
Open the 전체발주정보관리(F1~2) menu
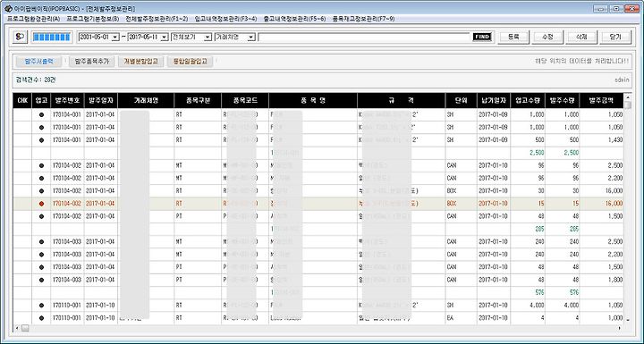pos(157,19)
